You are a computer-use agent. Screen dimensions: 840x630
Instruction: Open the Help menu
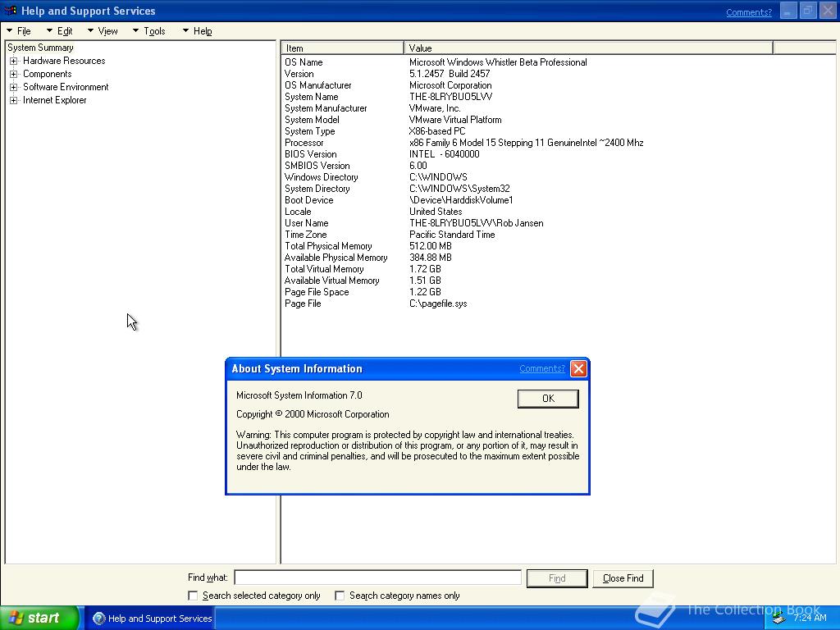[197, 31]
